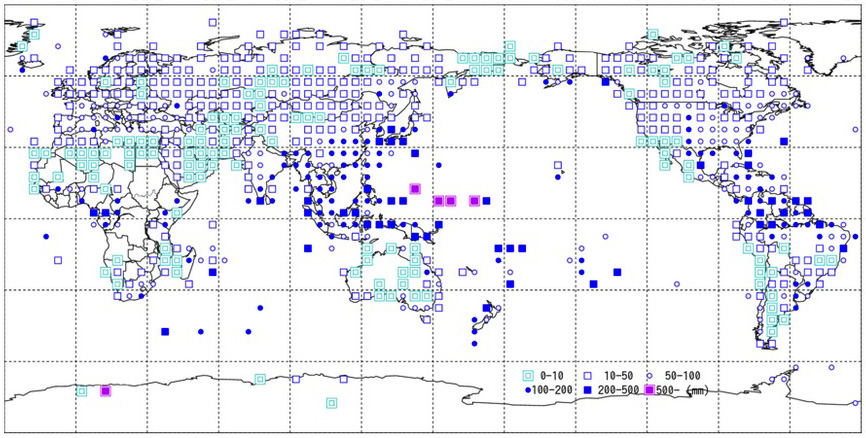Click the solid blue 200-500 legend square
The height and width of the screenshot is (438, 866).
(x=586, y=389)
